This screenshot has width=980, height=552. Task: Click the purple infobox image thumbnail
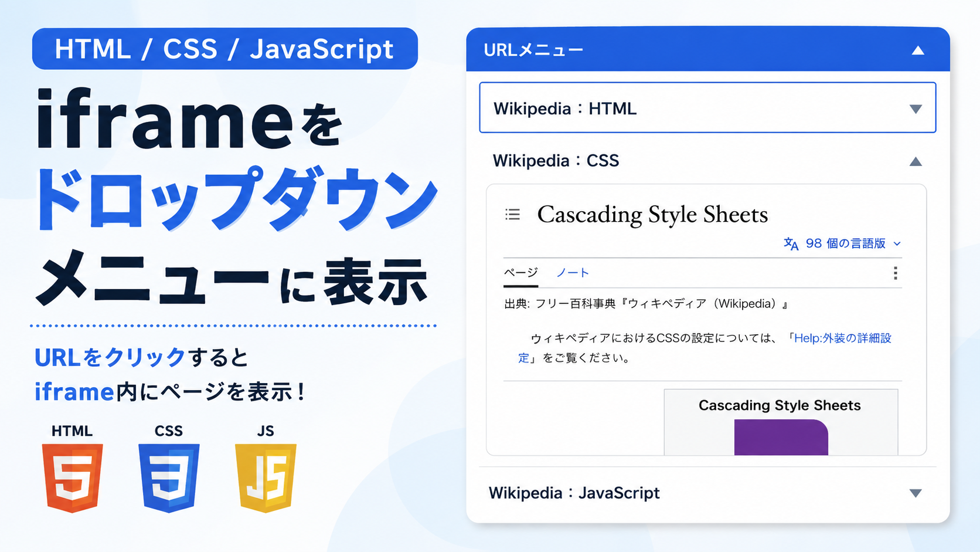[781, 437]
